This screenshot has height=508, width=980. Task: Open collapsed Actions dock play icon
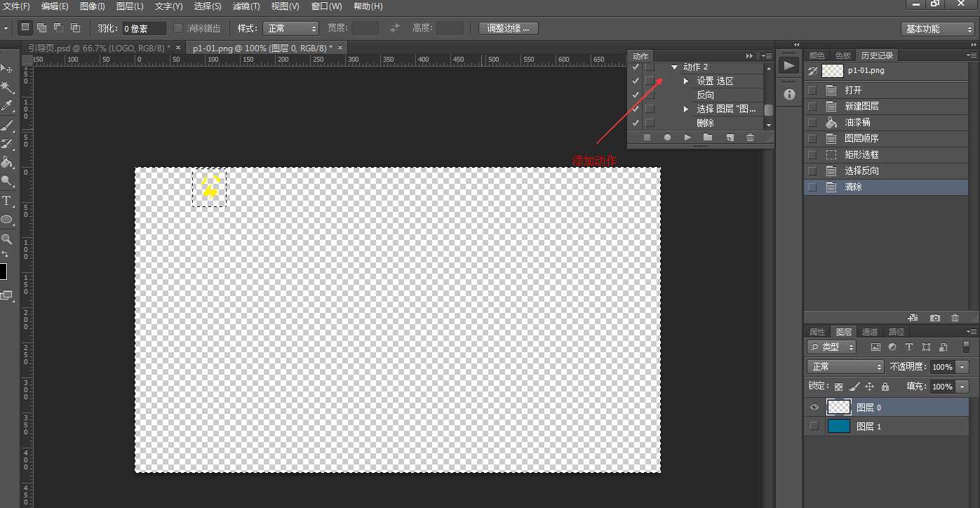[x=789, y=66]
